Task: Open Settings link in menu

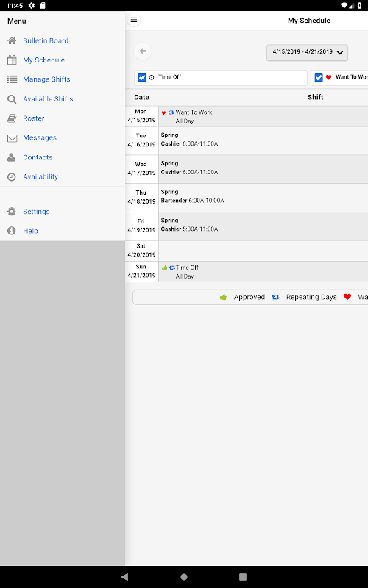Action: tap(36, 212)
